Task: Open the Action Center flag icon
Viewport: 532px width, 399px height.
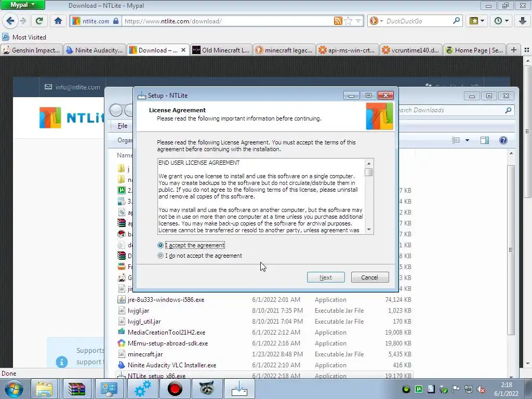Action: coord(456,390)
